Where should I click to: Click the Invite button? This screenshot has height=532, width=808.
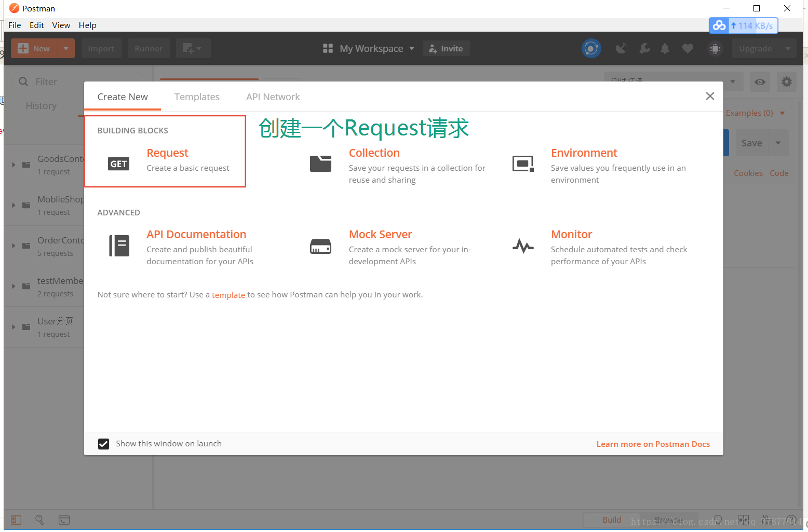(446, 48)
